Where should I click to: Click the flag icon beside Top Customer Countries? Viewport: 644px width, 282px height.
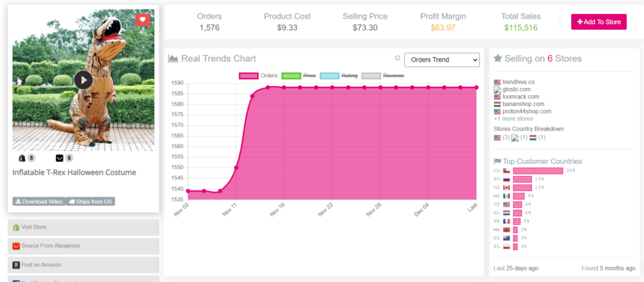(497, 161)
